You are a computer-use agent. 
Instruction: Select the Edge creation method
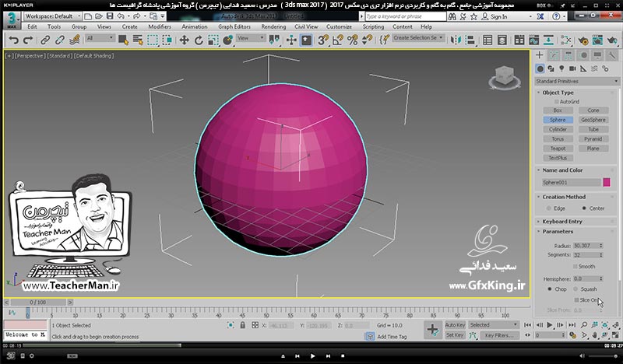coord(549,208)
